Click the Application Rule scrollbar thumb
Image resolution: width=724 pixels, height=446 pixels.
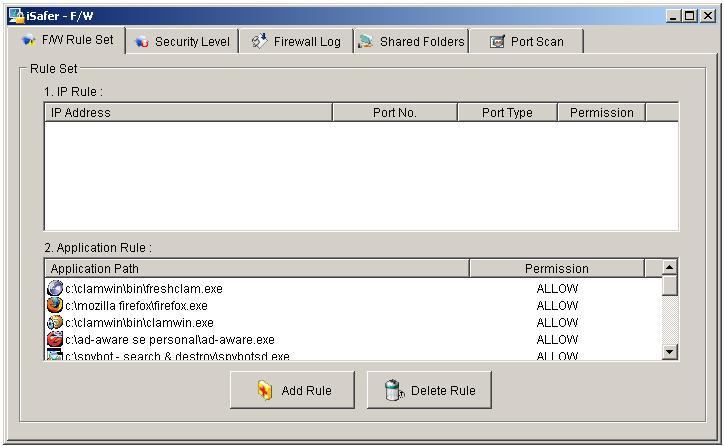coord(670,285)
